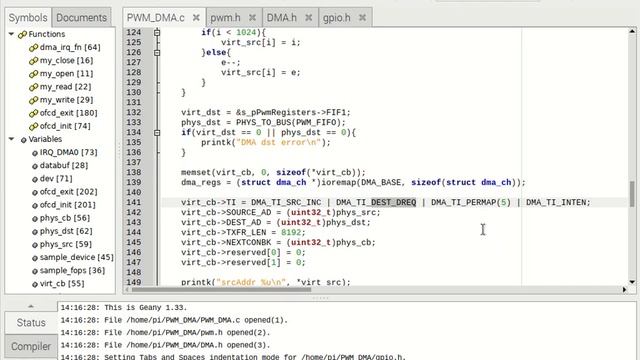Close the pwm.h tab
This screenshot has width=640, height=360.
[x=252, y=18]
